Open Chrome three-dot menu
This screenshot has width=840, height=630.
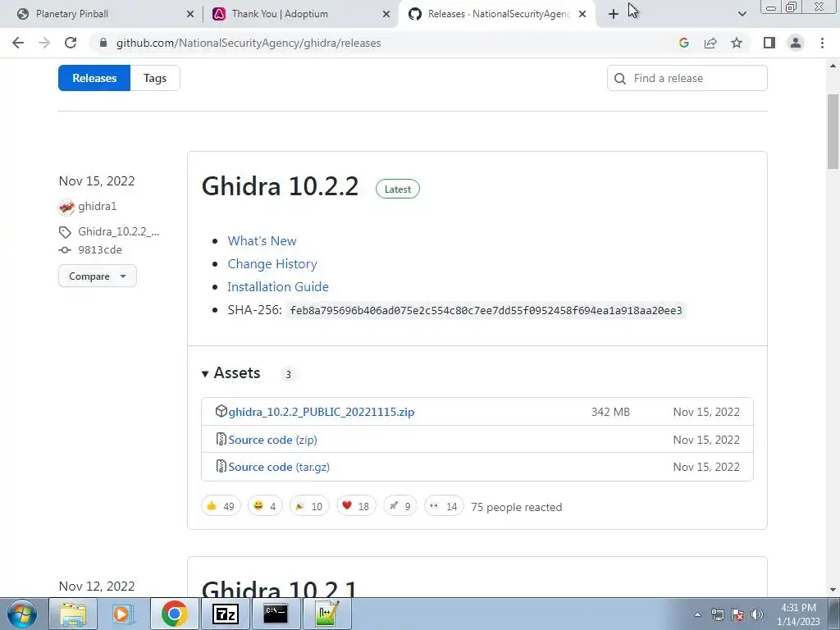click(822, 43)
